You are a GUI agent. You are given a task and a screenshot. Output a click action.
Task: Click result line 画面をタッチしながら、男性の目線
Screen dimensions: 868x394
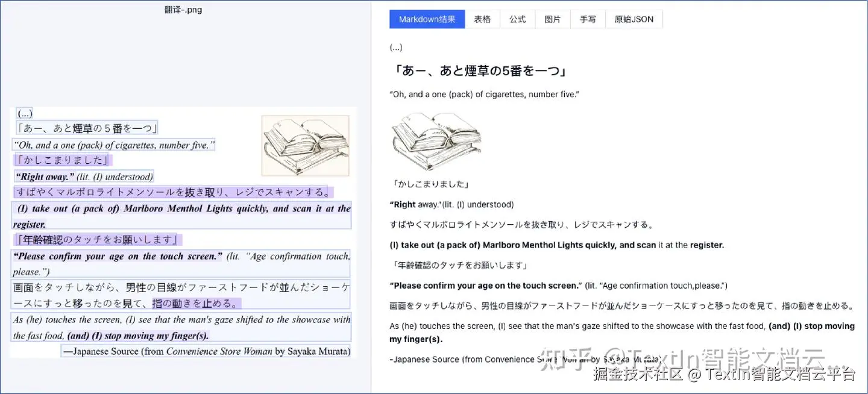coord(621,305)
